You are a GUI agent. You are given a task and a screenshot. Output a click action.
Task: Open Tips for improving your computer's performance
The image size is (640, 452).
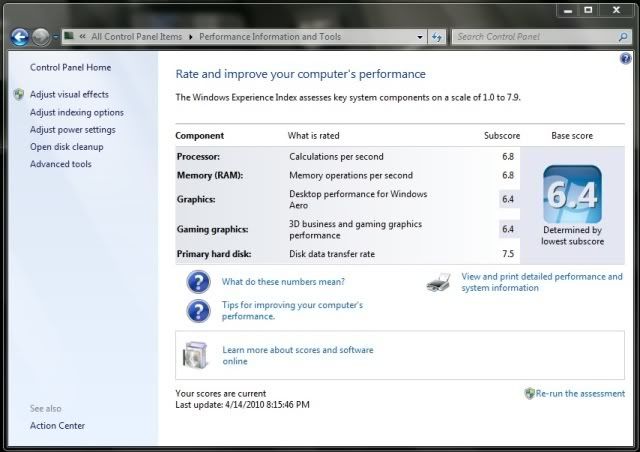point(292,311)
